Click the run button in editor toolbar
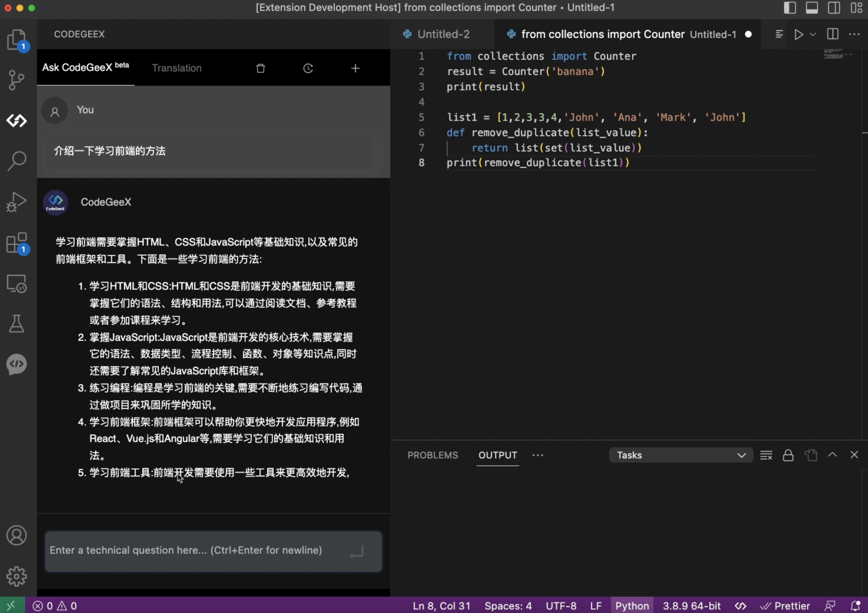868x613 pixels. click(x=799, y=34)
